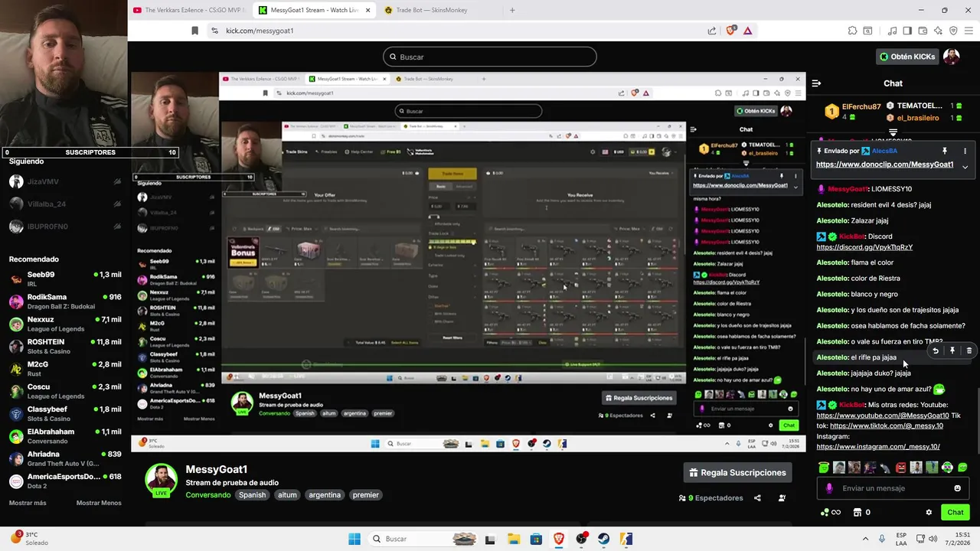
Task: Click the user icon beside the share icon
Action: [782, 498]
